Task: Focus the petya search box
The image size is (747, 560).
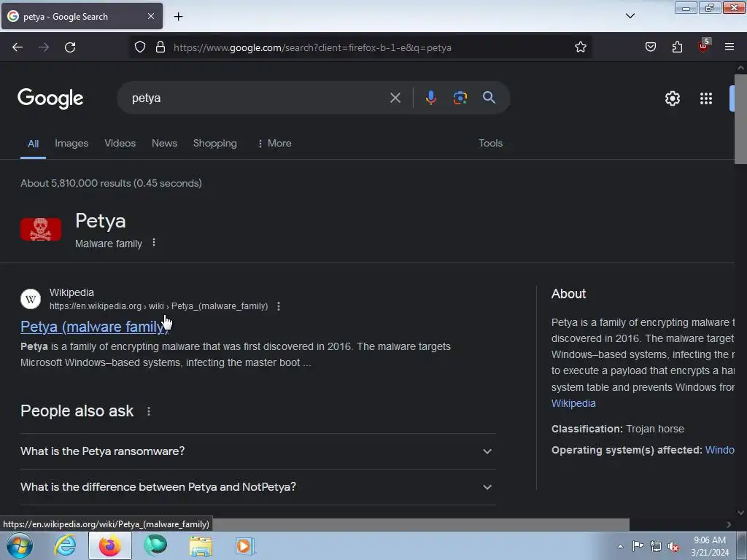Action: [258, 98]
